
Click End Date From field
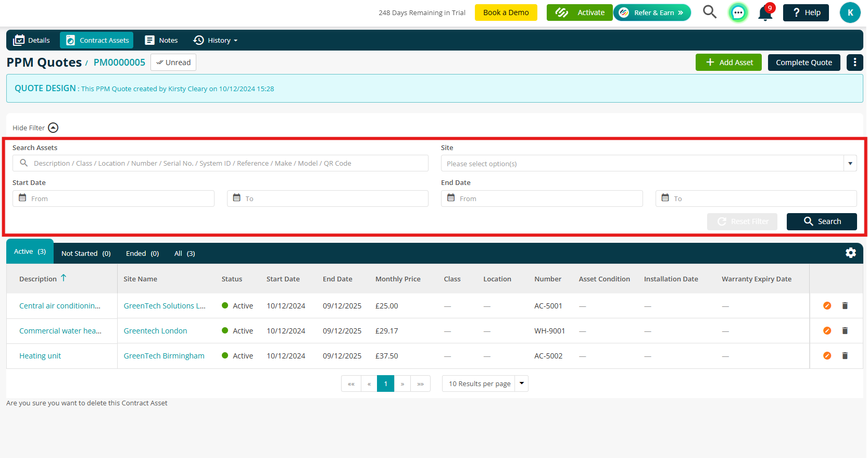(x=542, y=199)
